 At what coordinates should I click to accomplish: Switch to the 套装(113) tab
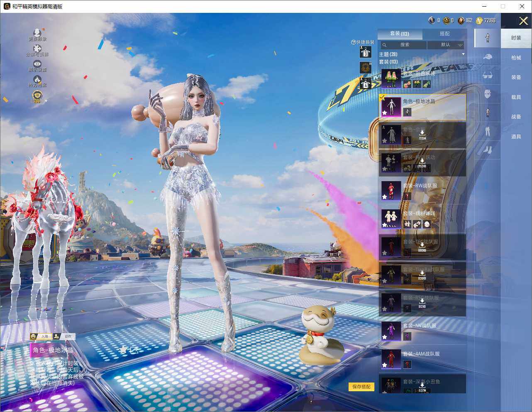point(400,34)
